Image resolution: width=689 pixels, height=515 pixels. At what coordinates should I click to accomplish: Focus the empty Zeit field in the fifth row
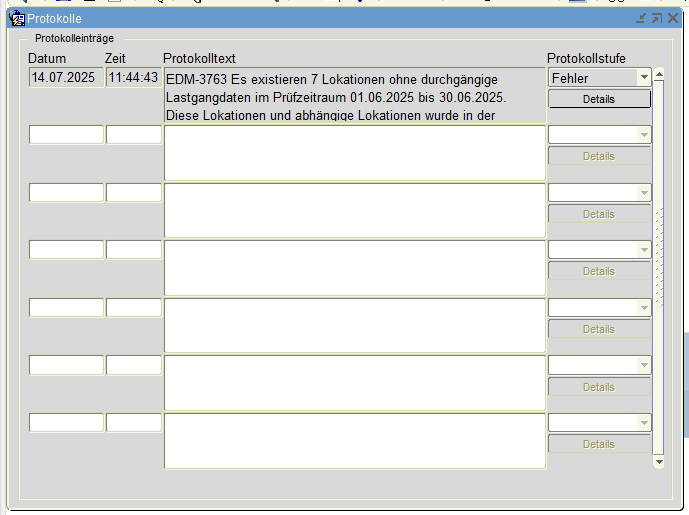coord(134,308)
